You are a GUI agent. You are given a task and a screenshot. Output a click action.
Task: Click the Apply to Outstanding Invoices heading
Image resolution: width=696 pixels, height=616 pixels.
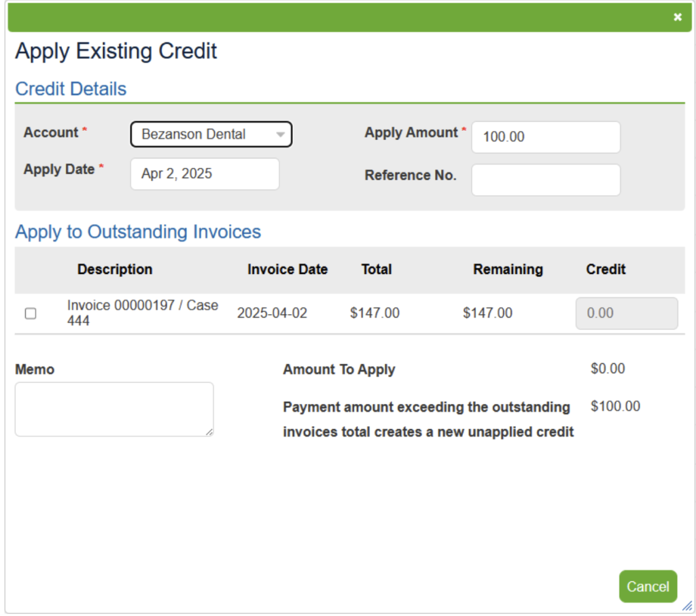[x=138, y=232]
